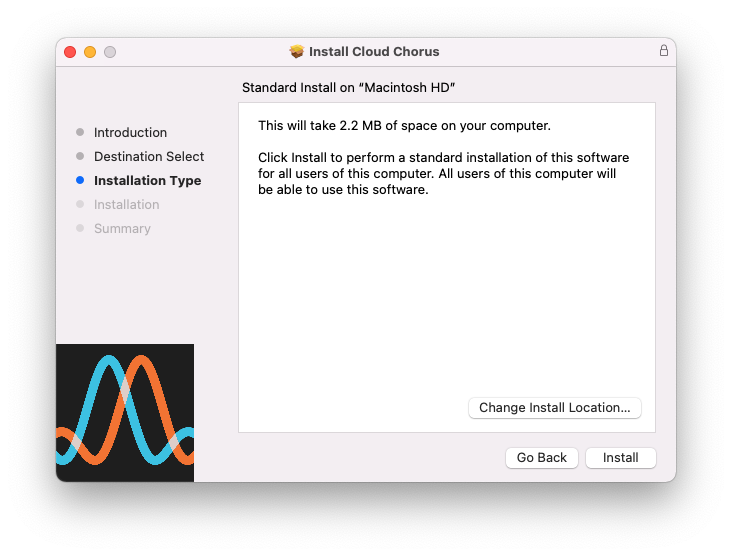Select the Destination Select step
Image resolution: width=732 pixels, height=556 pixels.
(x=149, y=157)
